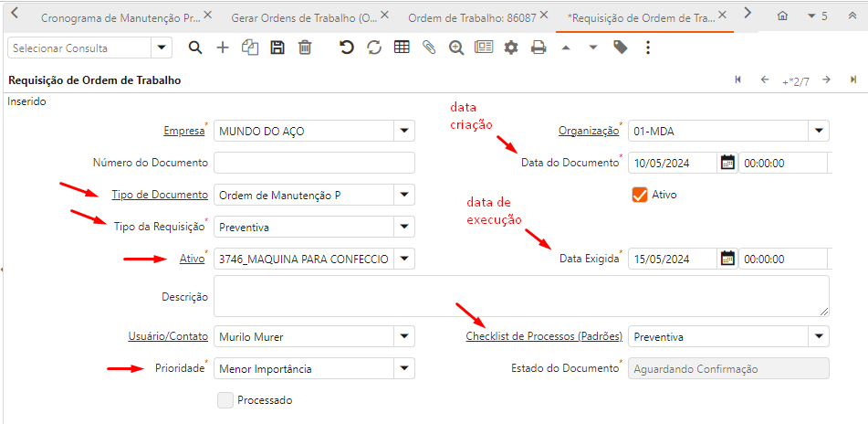The width and height of the screenshot is (868, 424).
Task: Click the Data Exigida time field
Action: tap(783, 259)
